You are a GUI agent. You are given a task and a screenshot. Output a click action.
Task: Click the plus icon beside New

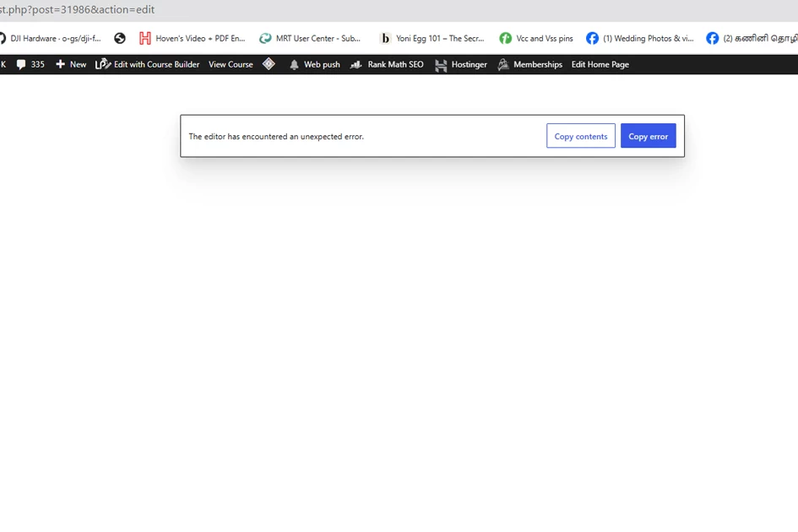(60, 65)
